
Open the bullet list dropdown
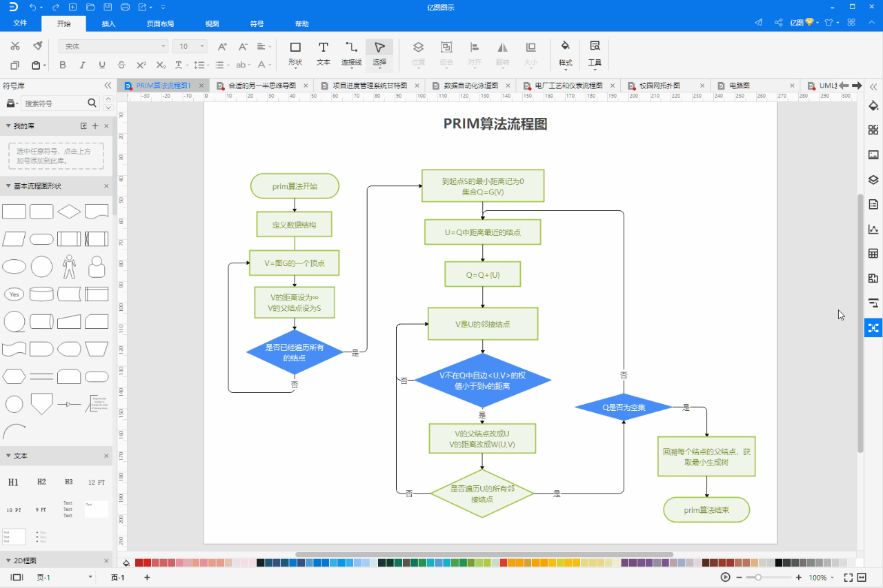pos(222,65)
